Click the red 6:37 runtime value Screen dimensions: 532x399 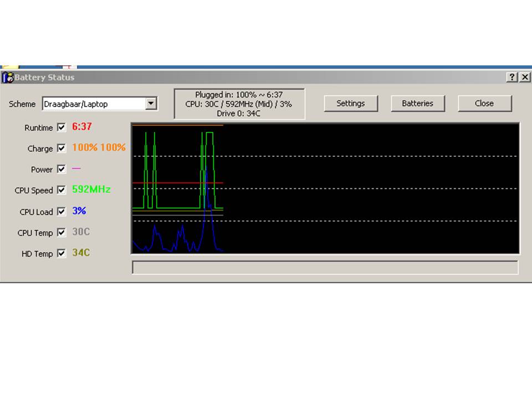(82, 126)
